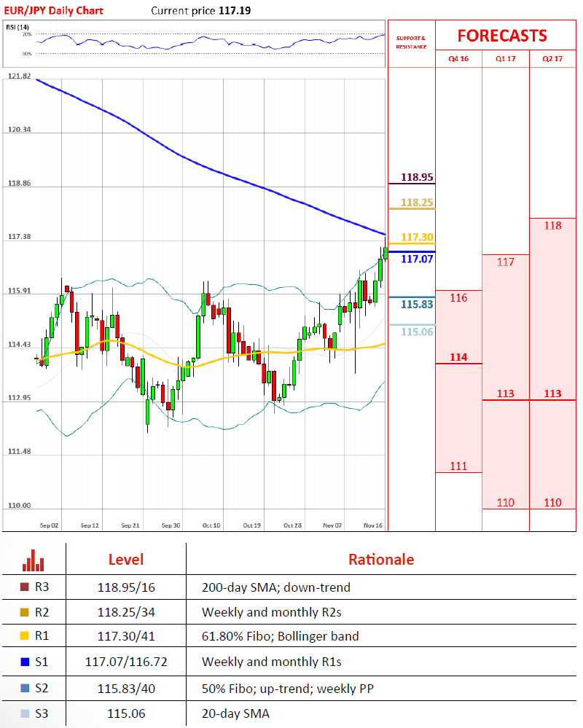The width and height of the screenshot is (583, 728).
Task: Click the R1 yellow swatch
Action: click(x=25, y=636)
